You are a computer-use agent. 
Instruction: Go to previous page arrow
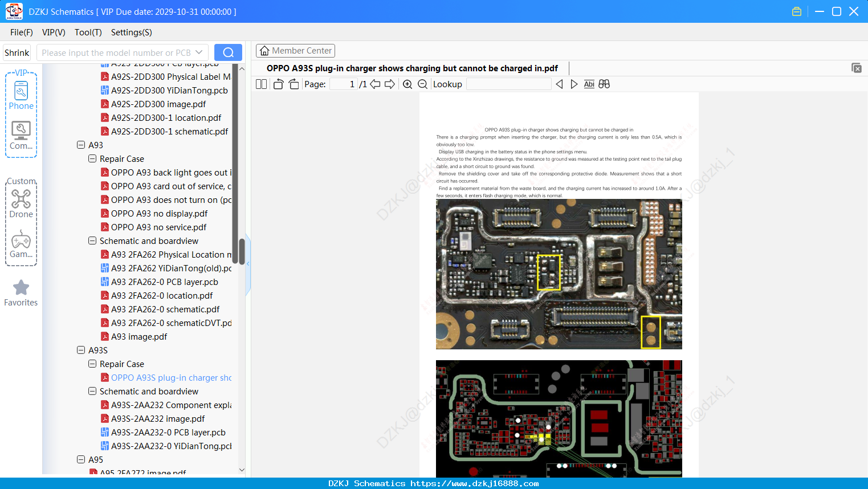click(x=375, y=84)
